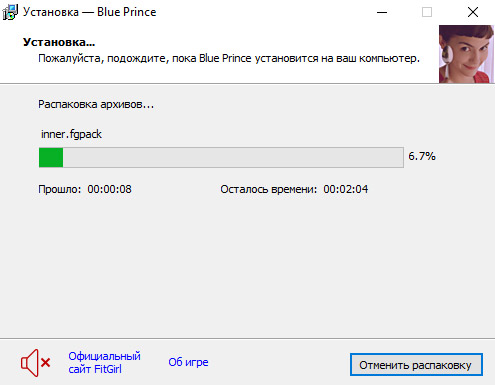The image size is (495, 385).
Task: Click the red X beside the speaker icon
Action: tap(46, 362)
